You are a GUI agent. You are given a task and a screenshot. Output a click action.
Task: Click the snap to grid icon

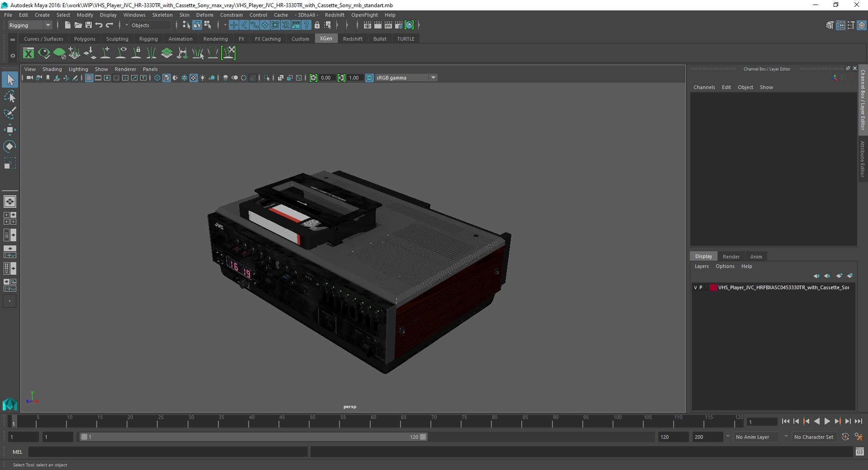point(234,25)
